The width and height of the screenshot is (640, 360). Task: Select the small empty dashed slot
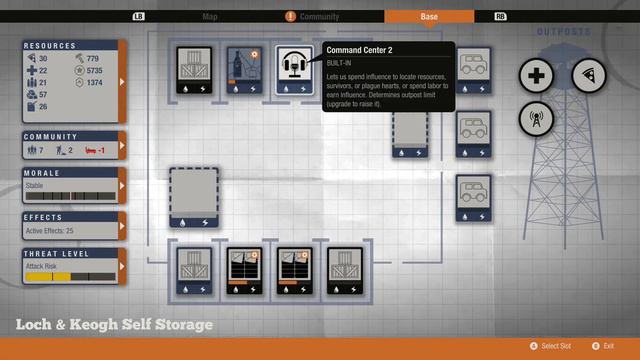pos(410,134)
